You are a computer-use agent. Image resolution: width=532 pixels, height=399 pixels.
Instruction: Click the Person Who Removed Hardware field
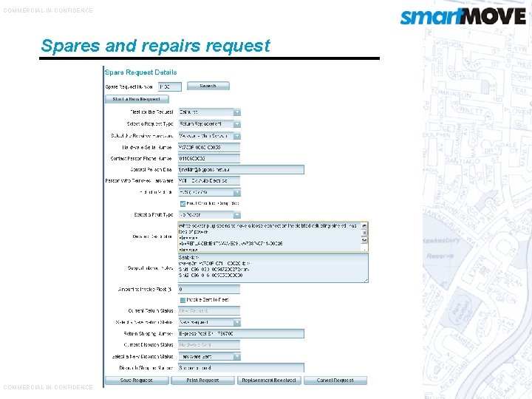coord(209,181)
